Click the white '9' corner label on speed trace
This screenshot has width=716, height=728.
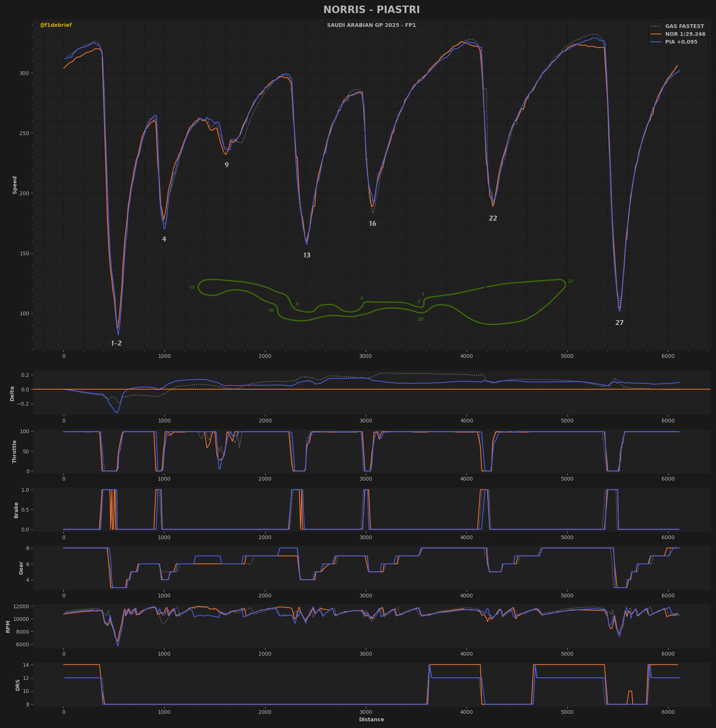pyautogui.click(x=226, y=165)
